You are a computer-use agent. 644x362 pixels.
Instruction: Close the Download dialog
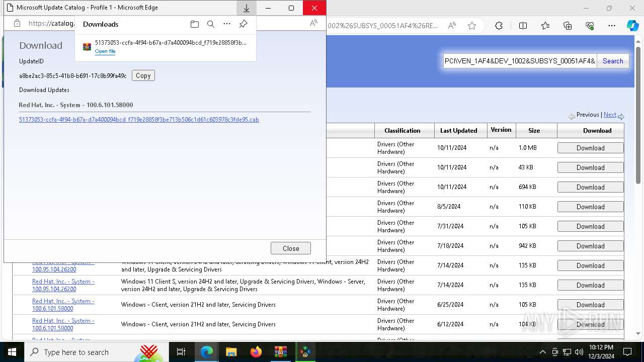coord(290,248)
